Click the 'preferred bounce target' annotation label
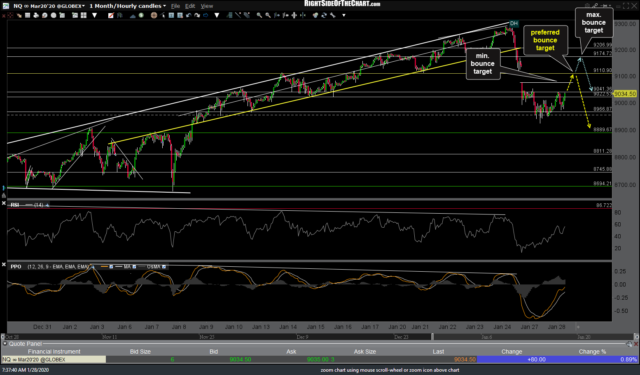Viewport: 640px width, 375px height. [x=545, y=40]
